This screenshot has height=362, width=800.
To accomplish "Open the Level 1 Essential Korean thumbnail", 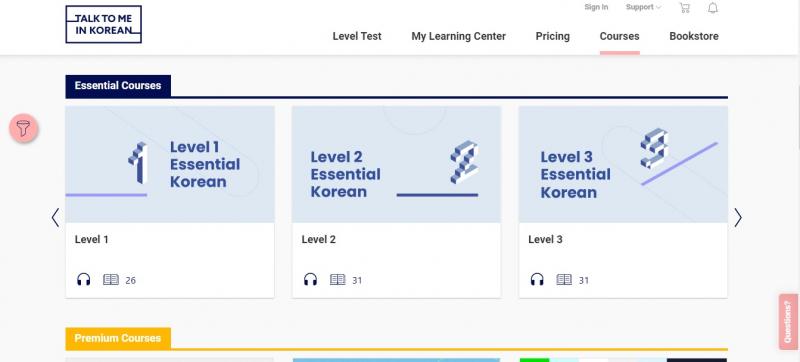I will (x=170, y=164).
